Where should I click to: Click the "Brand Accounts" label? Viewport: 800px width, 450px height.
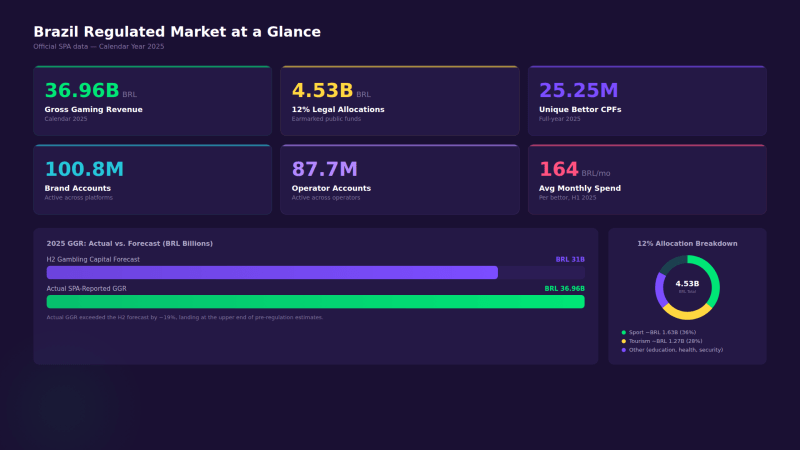click(x=78, y=188)
